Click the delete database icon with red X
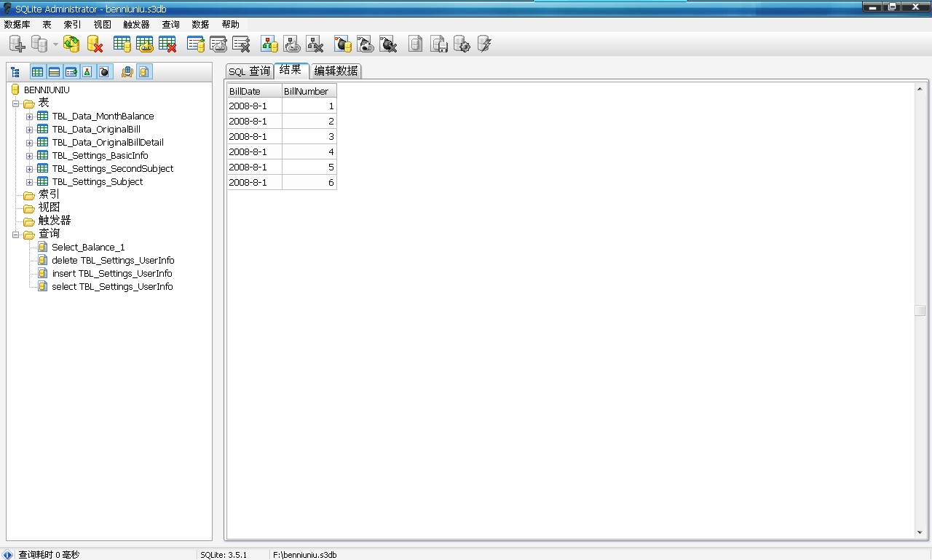The width and height of the screenshot is (932, 560). pyautogui.click(x=95, y=44)
